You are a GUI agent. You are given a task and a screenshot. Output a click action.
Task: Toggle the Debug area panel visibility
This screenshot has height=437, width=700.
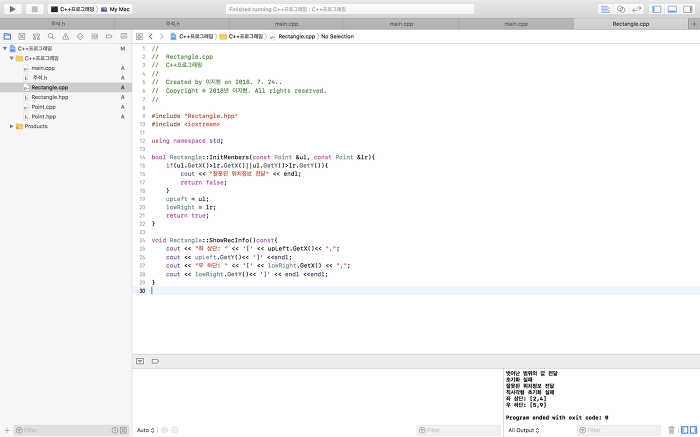pos(672,9)
